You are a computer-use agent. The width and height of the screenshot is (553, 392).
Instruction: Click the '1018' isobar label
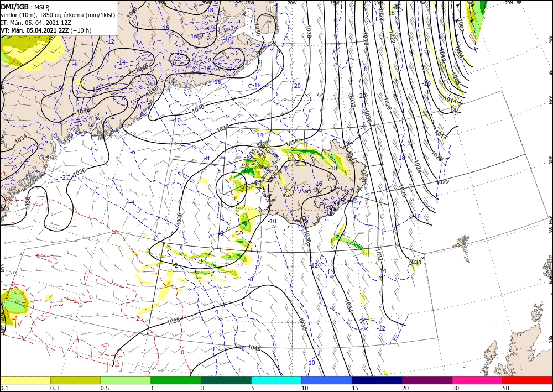point(441,135)
